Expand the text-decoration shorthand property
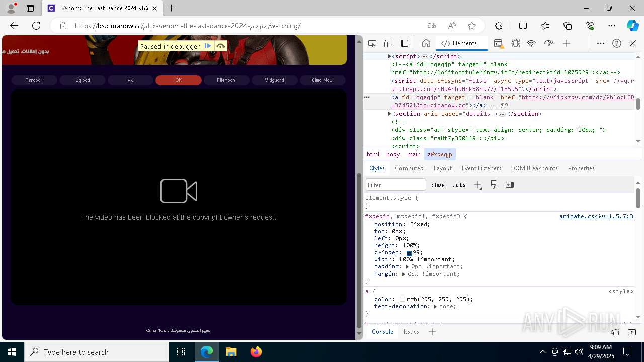The width and height of the screenshot is (644, 362). 435,306
